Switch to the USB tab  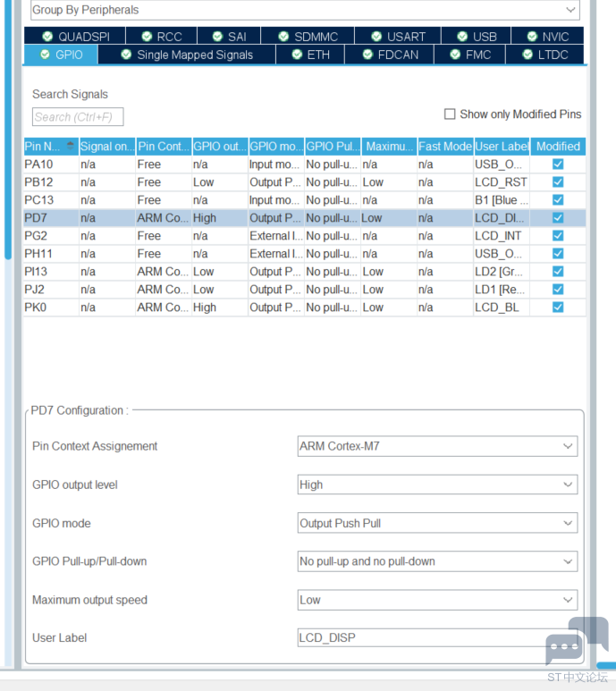coord(477,36)
